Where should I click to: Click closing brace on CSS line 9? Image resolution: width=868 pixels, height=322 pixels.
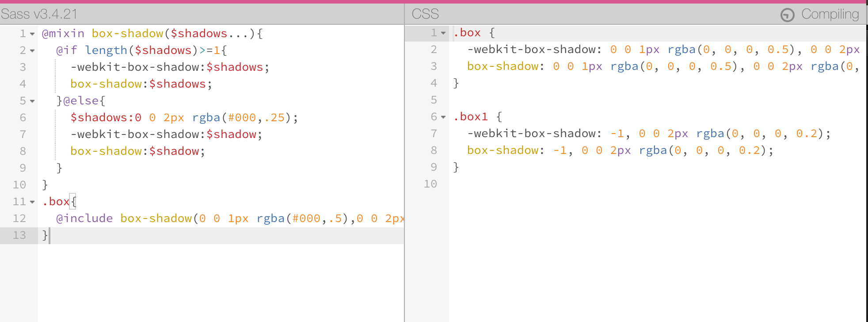(456, 167)
